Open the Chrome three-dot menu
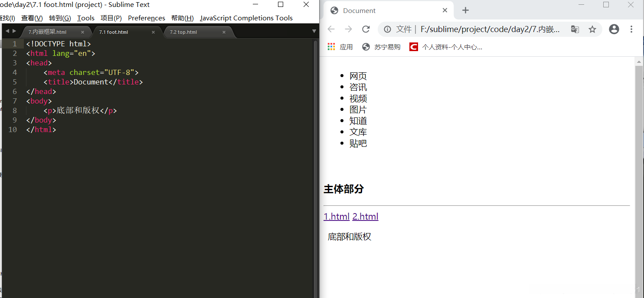Screen dimensions: 644x298 631,29
